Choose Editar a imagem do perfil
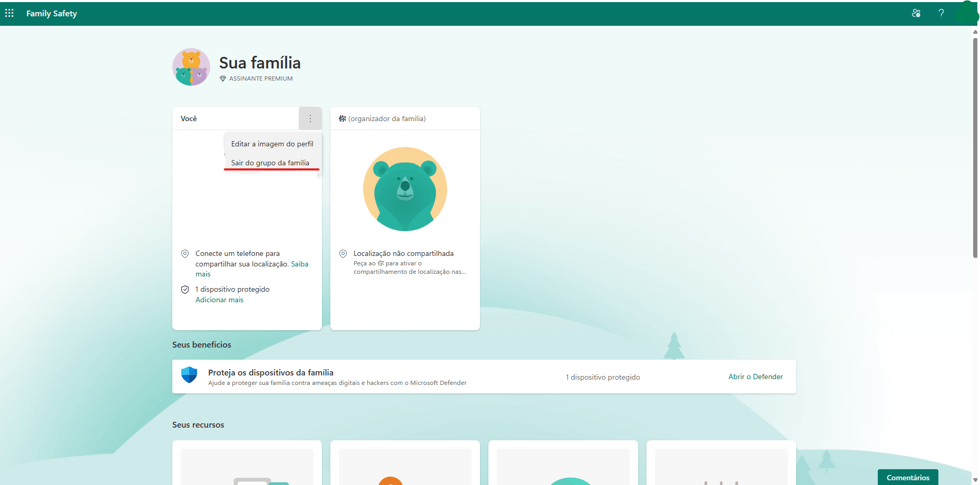This screenshot has height=485, width=980. [272, 144]
